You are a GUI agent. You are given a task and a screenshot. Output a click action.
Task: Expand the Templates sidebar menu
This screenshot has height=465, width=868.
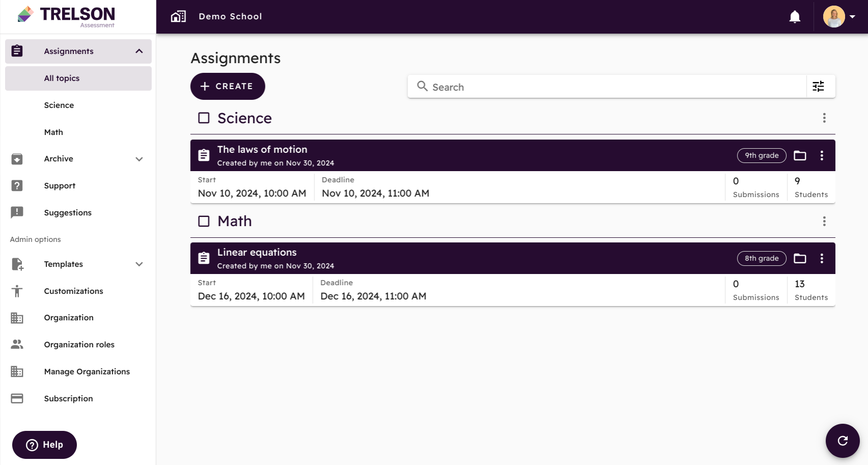139,264
